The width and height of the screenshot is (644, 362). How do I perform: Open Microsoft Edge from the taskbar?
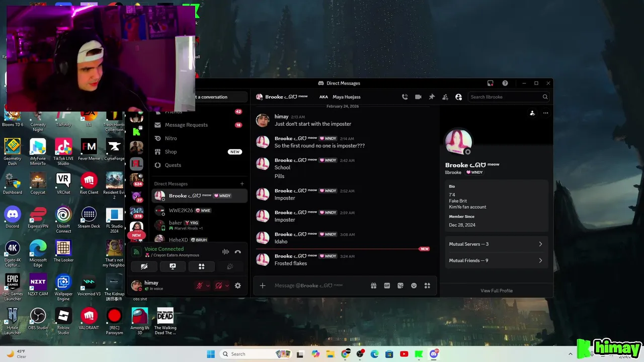[x=374, y=354]
